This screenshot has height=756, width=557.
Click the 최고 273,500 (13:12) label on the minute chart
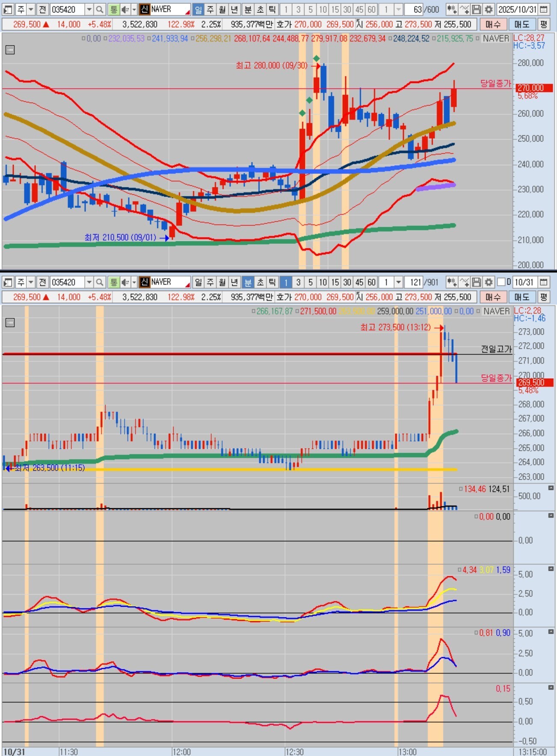396,327
